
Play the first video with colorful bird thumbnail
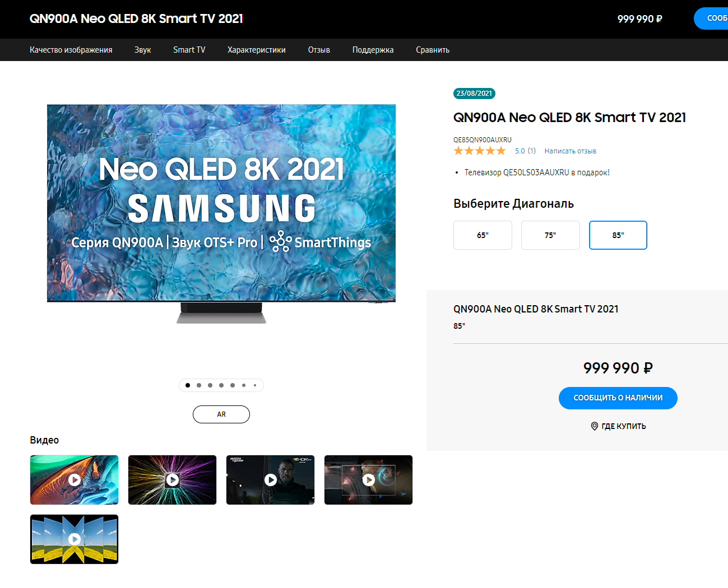coord(74,480)
